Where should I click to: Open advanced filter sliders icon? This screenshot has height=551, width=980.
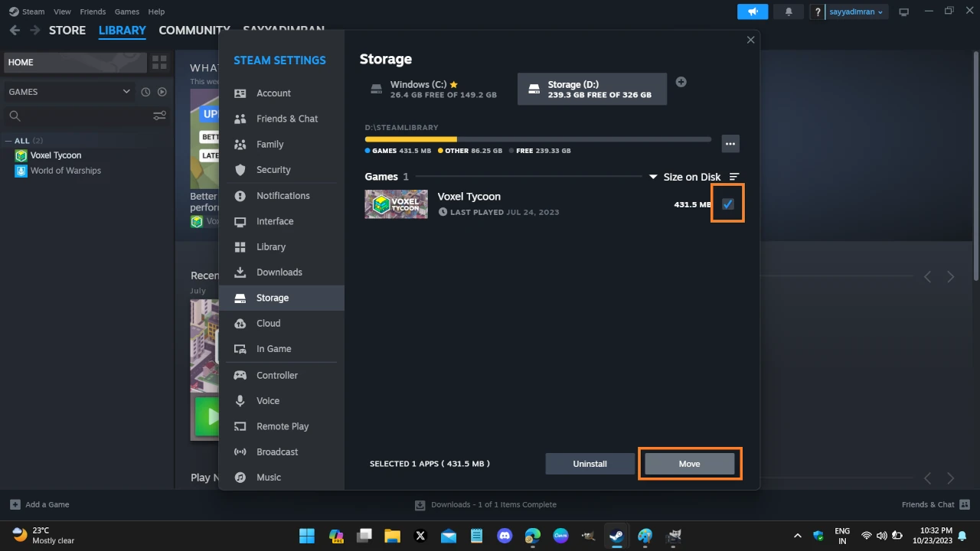159,116
